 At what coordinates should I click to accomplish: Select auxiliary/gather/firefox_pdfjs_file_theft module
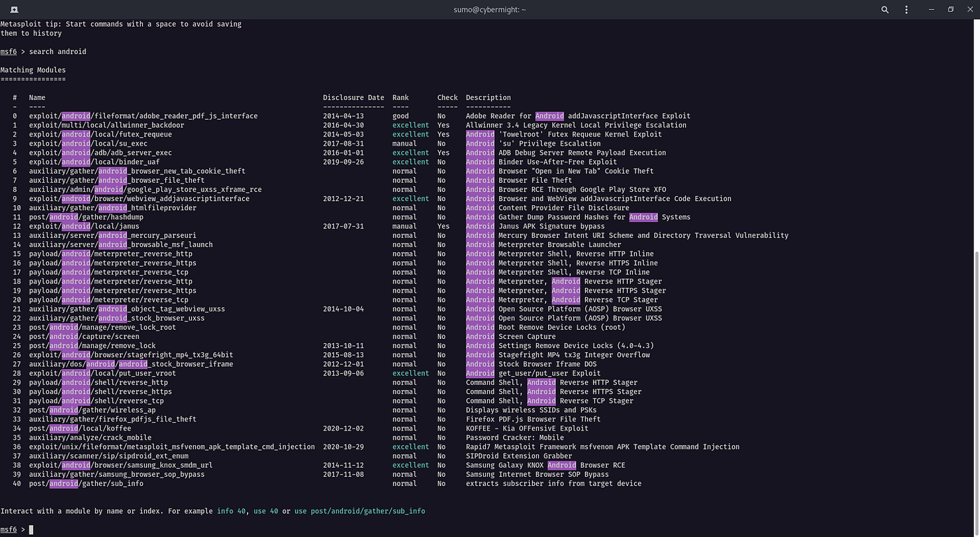[113, 419]
